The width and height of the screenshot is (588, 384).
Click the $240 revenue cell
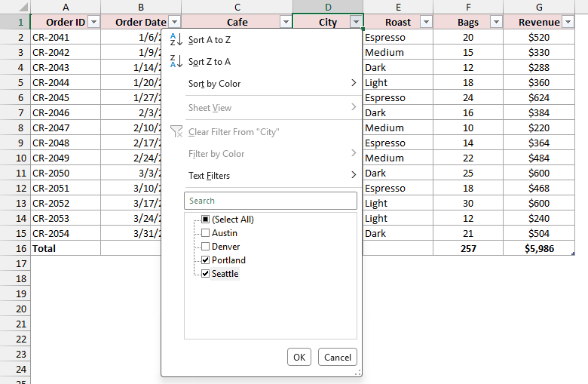coord(539,218)
